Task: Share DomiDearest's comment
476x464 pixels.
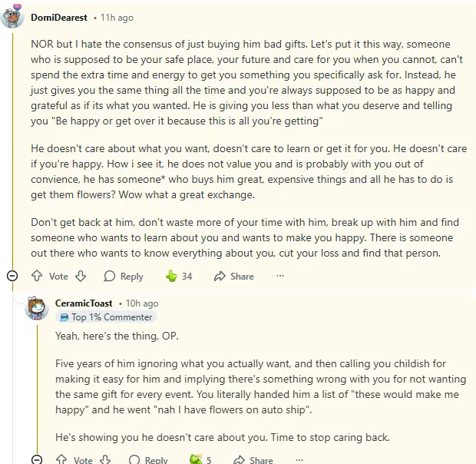Action: [234, 276]
